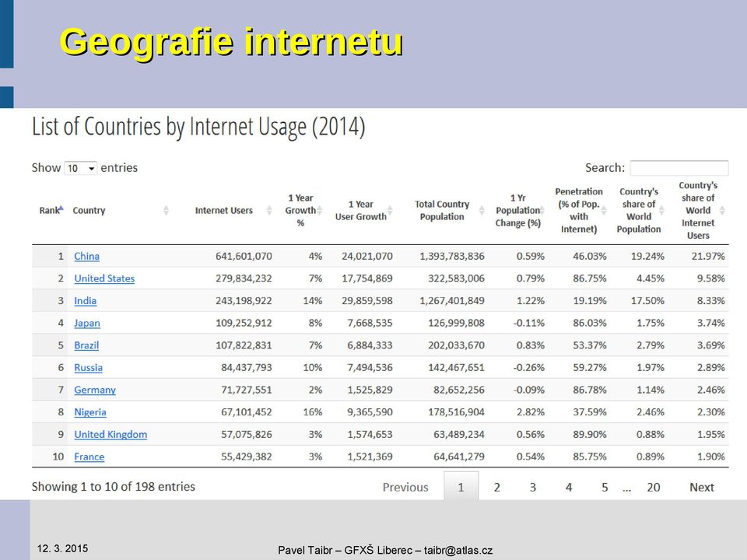Viewport: 747px width, 560px height.
Task: Sort by 1 Year Growth % arrows
Action: [x=320, y=210]
